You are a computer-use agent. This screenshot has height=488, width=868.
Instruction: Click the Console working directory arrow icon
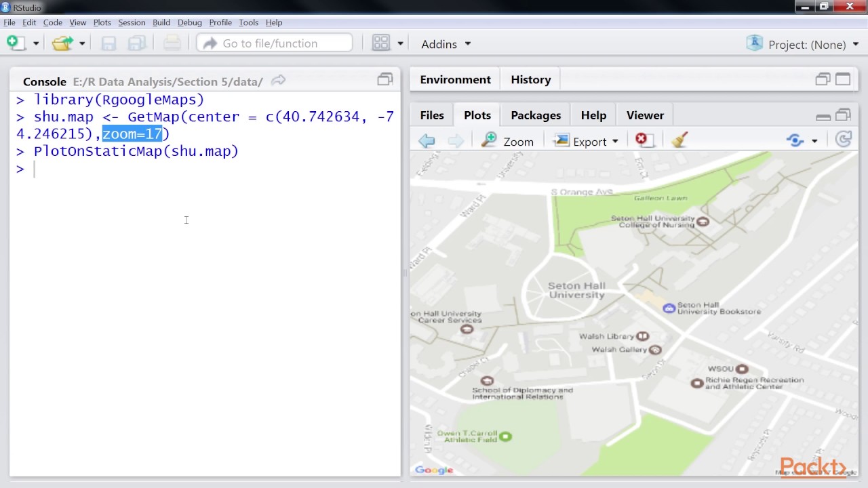278,81
